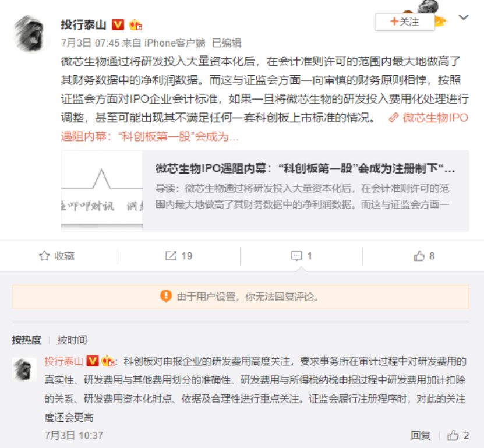This screenshot has width=484, height=448.
Task: Reply to comment via 回复
Action: pyautogui.click(x=421, y=435)
